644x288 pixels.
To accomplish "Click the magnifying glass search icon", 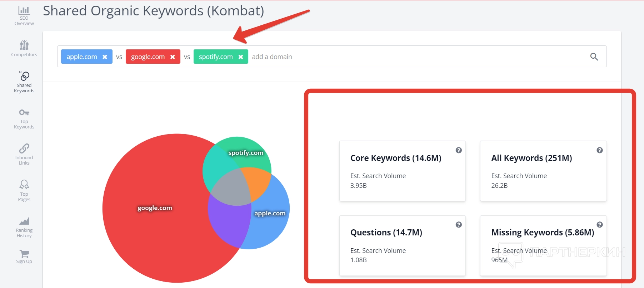I will tap(594, 57).
